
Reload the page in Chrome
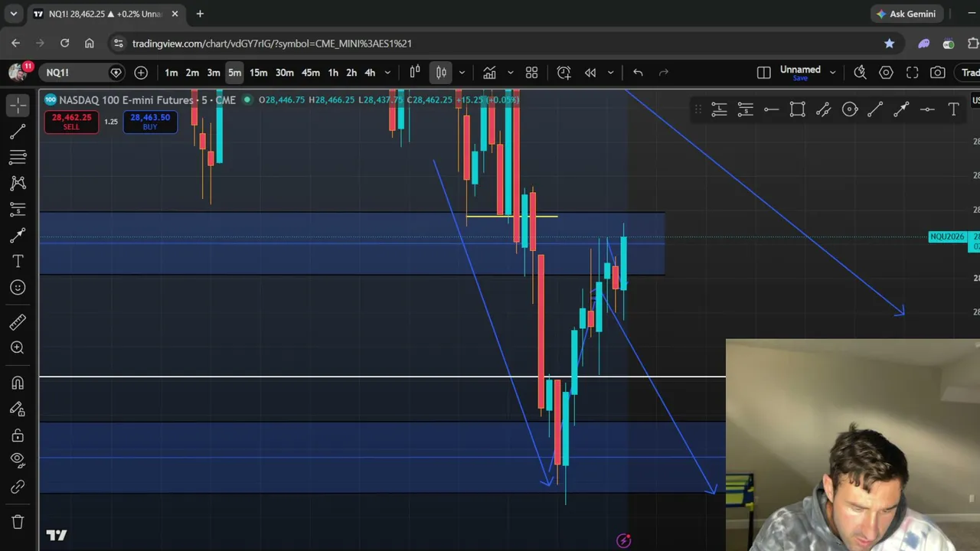click(x=65, y=44)
